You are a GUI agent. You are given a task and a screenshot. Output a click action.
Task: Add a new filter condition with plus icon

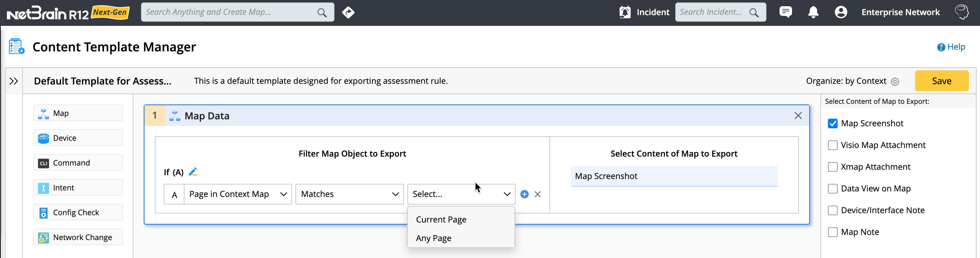(524, 194)
